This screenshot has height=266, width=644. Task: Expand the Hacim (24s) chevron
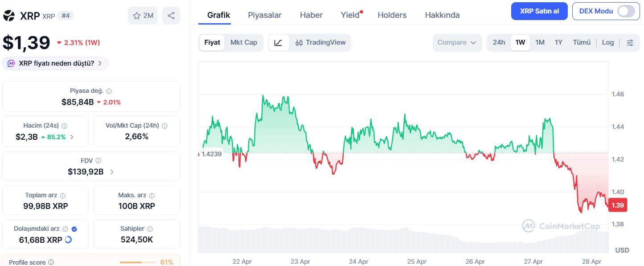coord(72,137)
